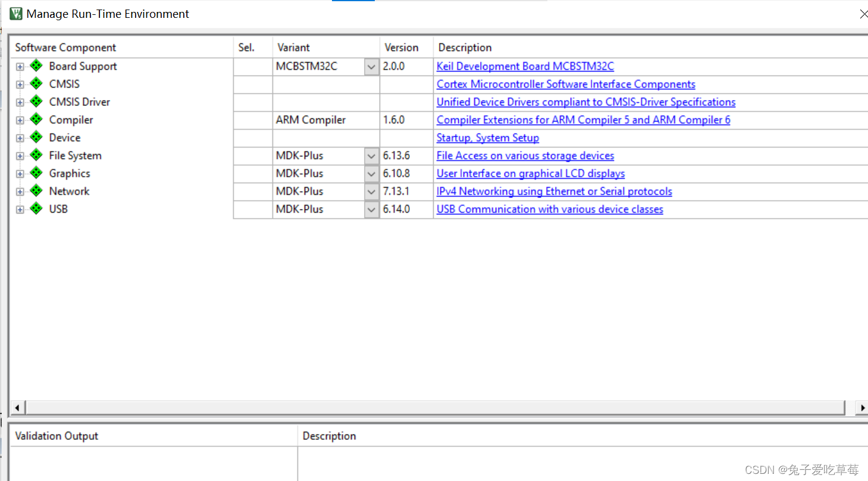Click the Software Component column header
The width and height of the screenshot is (868, 481).
pyautogui.click(x=121, y=48)
